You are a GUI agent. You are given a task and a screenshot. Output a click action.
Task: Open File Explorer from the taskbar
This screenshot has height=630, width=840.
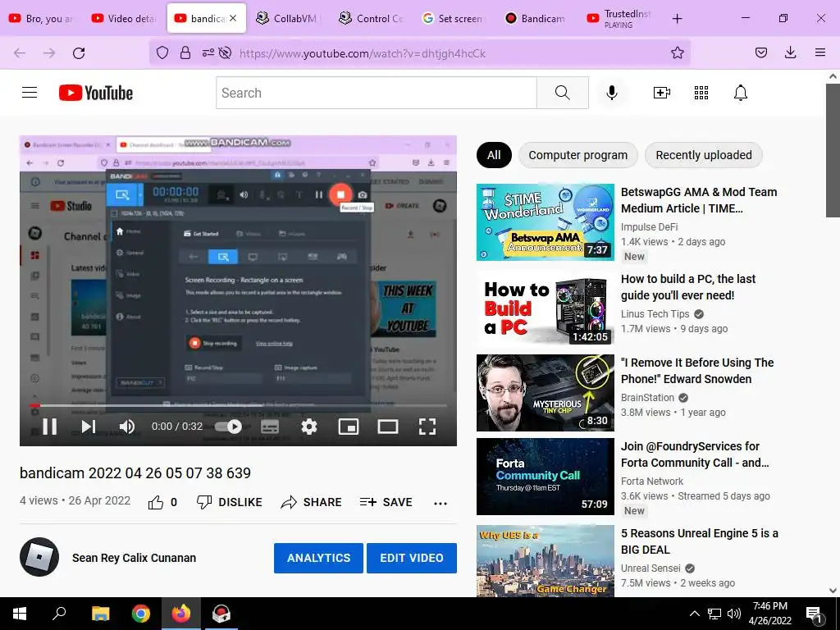[100, 614]
